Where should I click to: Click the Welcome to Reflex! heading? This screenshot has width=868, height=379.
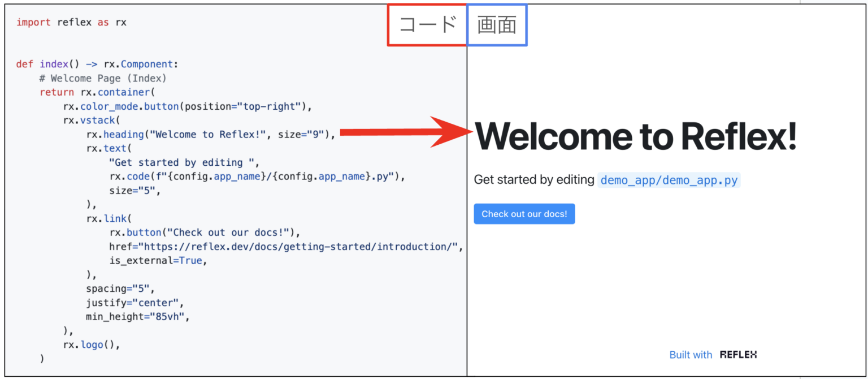(635, 136)
